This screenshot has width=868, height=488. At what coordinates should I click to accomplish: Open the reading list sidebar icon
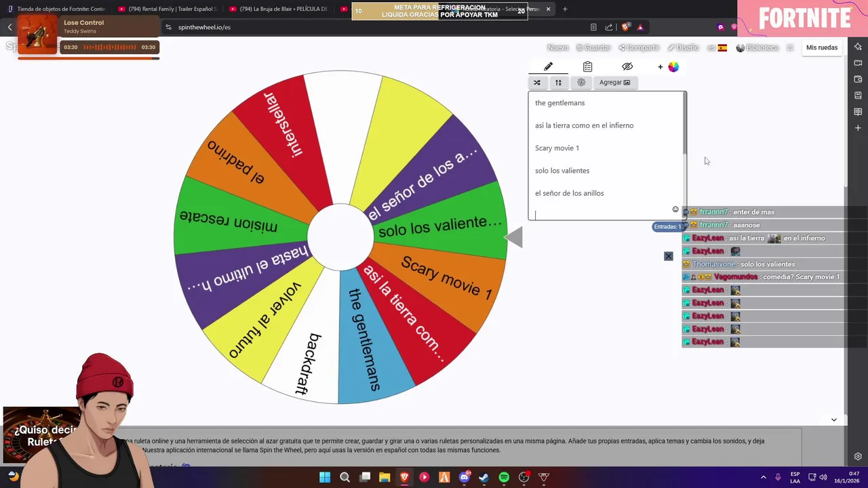pos(858,112)
